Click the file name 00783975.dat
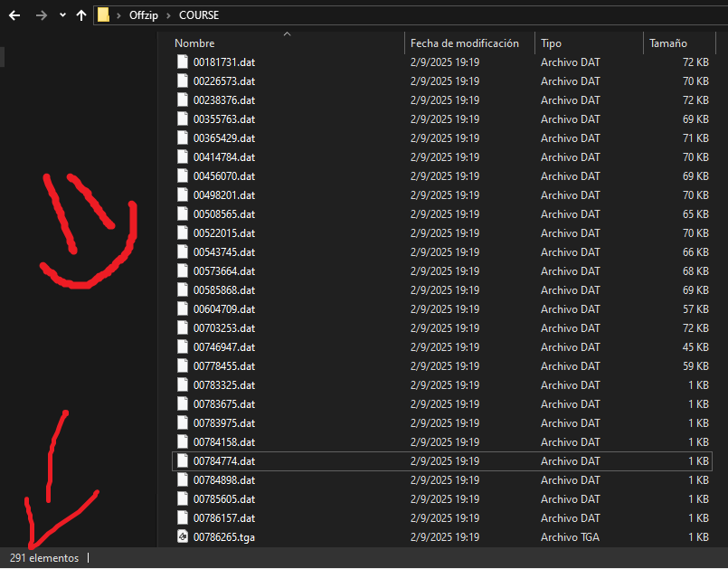The image size is (728, 569). point(224,423)
